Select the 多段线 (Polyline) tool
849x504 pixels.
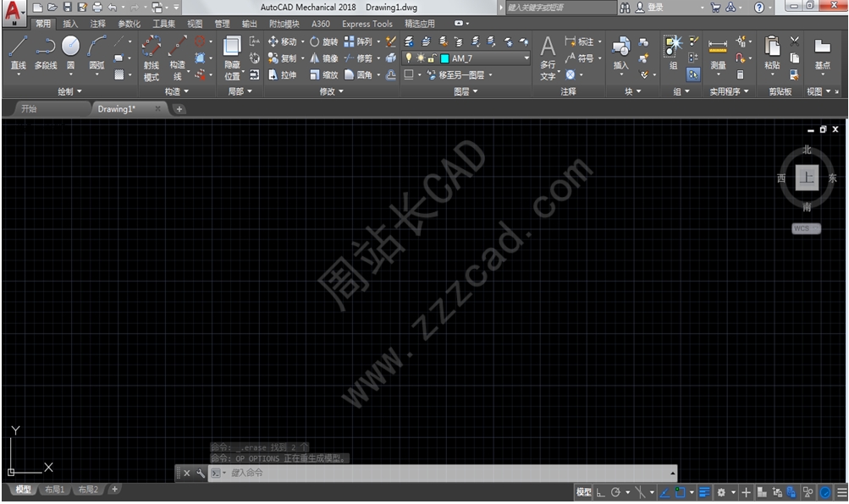[46, 53]
